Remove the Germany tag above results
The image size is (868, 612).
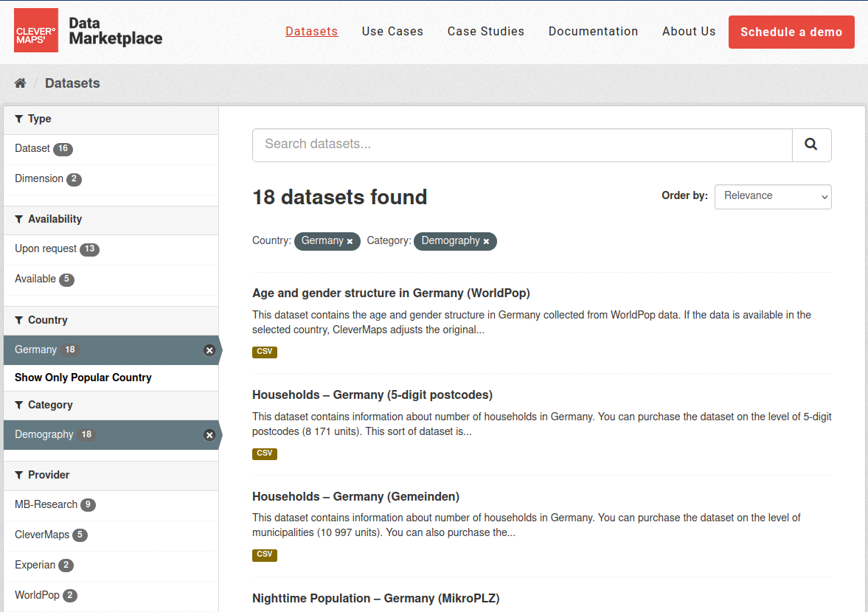pyautogui.click(x=350, y=241)
